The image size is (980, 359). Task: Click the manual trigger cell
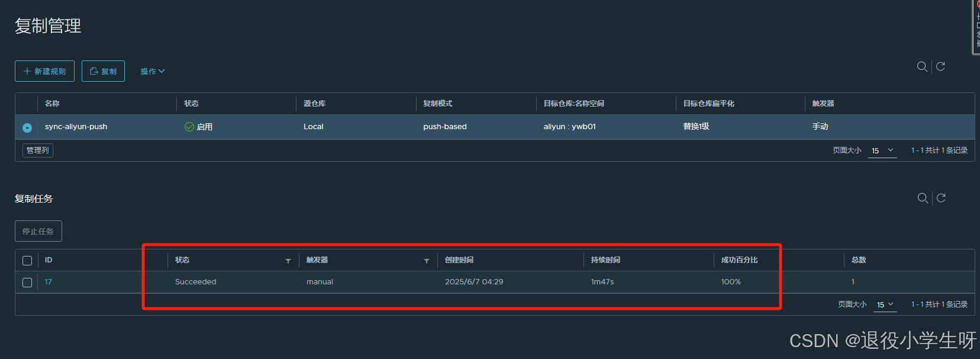tap(320, 282)
